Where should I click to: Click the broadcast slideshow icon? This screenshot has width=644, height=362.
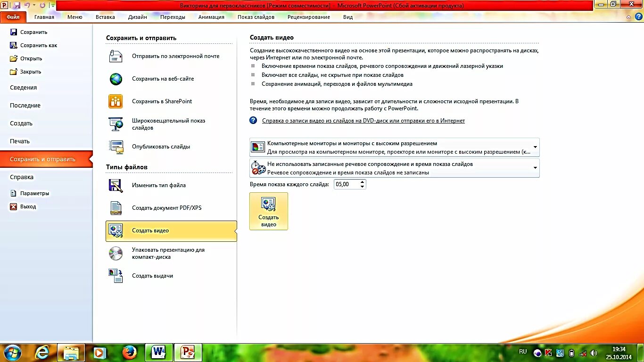116,124
